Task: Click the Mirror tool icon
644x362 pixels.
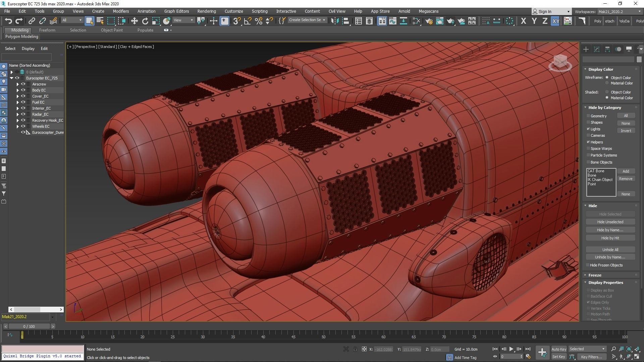Action: (x=334, y=21)
